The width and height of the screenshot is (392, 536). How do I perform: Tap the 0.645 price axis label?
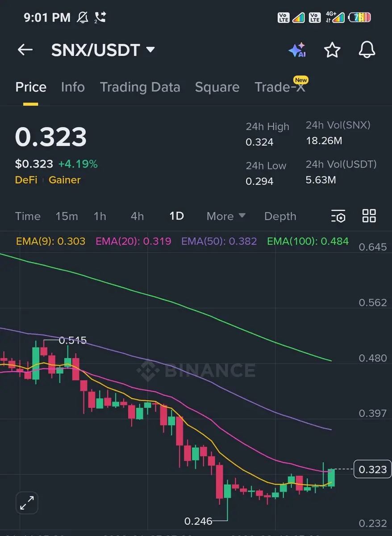373,247
